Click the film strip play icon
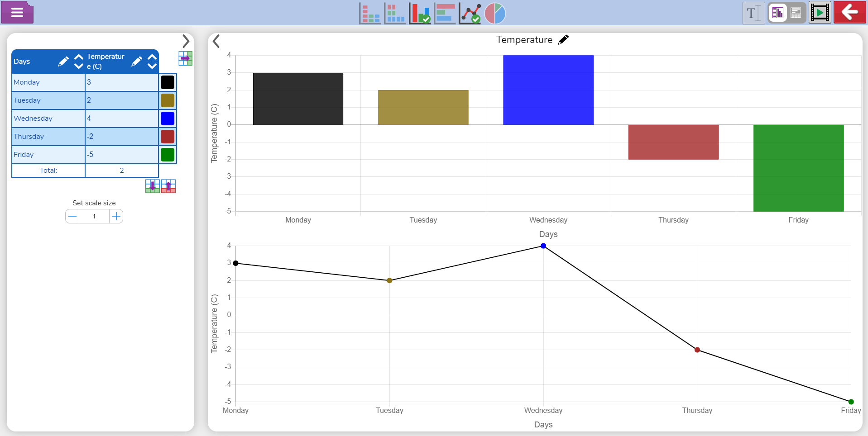This screenshot has width=868, height=436. click(x=820, y=13)
